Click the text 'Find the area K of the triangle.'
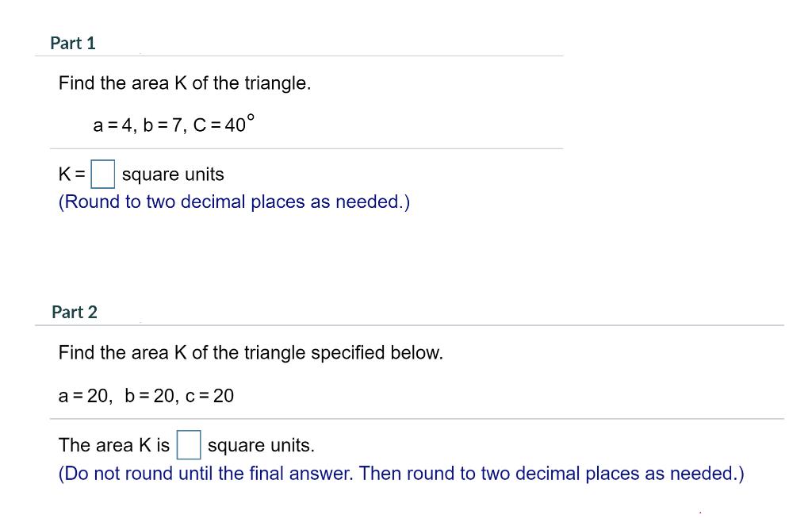812x530 pixels. pyautogui.click(x=184, y=83)
